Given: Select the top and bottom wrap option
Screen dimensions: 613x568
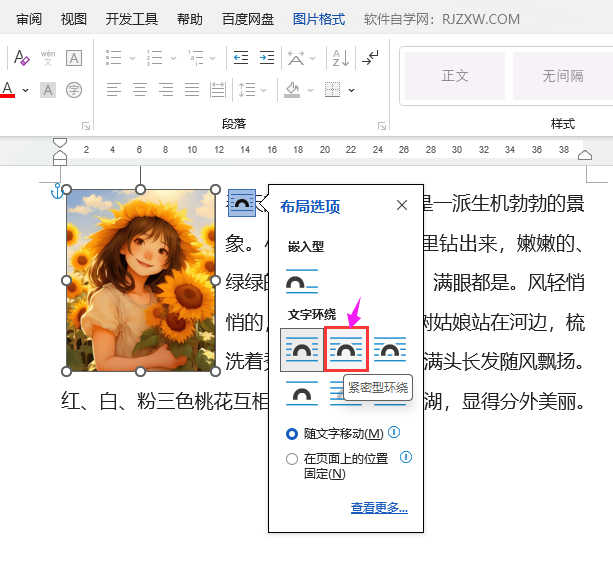Looking at the screenshot, I should coord(302,394).
